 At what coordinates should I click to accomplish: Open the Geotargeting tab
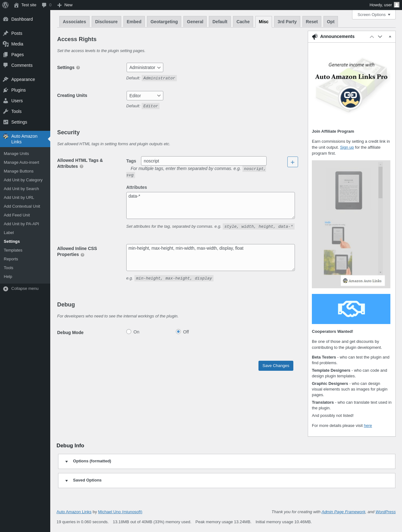pyautogui.click(x=164, y=22)
